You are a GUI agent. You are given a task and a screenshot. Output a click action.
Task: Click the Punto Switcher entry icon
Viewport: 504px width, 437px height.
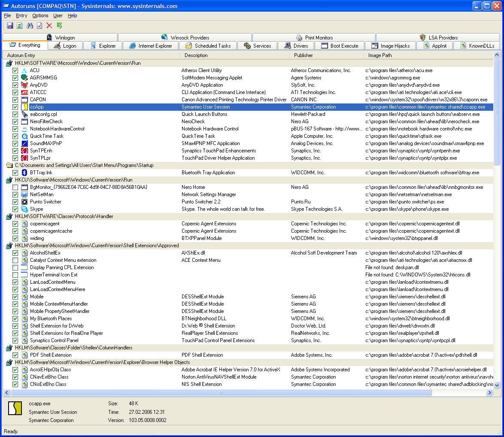(24, 202)
